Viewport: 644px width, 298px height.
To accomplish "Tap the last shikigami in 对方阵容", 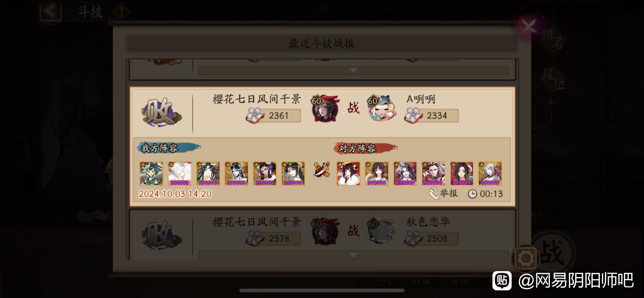I will (490, 173).
